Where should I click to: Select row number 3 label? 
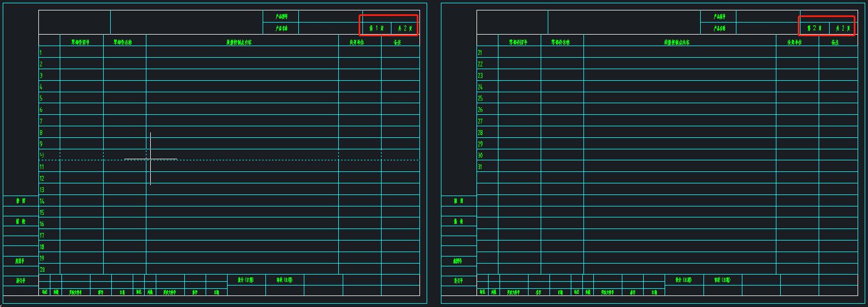tap(41, 76)
